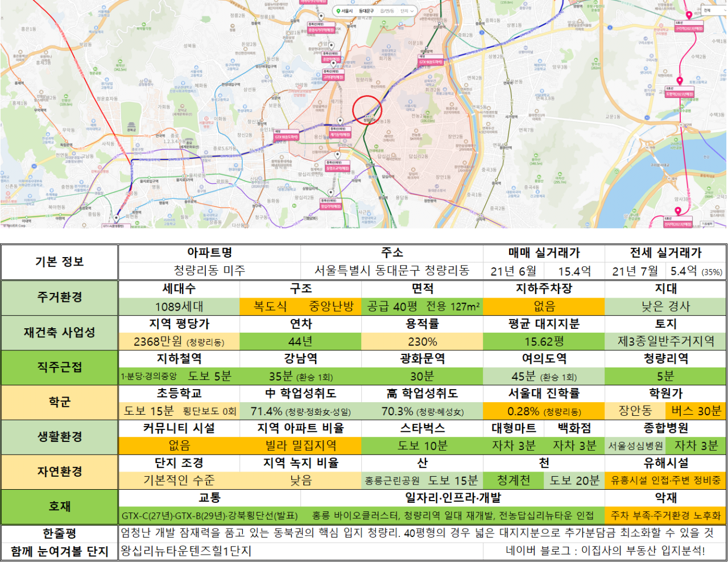The width and height of the screenshot is (728, 562).
Task: Click the GTX-A pin near 서울역
Action: tap(117, 218)
